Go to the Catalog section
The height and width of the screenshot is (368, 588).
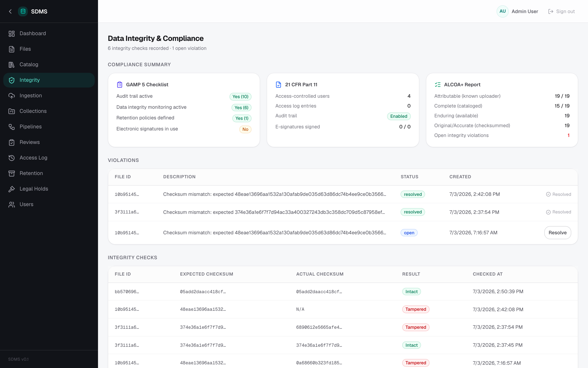[x=49, y=65]
